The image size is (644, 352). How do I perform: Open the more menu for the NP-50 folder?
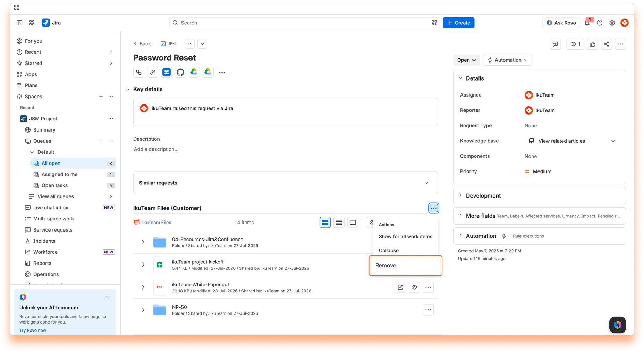pos(428,310)
